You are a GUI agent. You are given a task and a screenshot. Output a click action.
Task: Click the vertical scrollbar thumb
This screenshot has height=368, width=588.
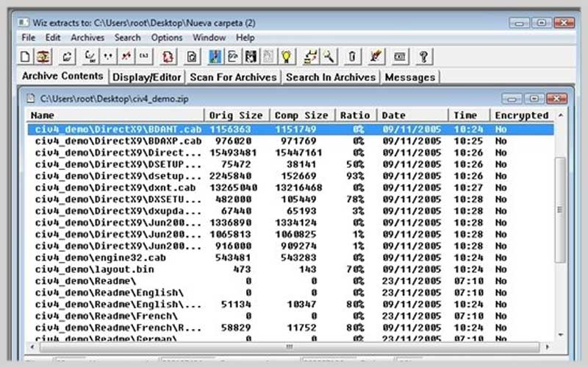pyautogui.click(x=560, y=210)
